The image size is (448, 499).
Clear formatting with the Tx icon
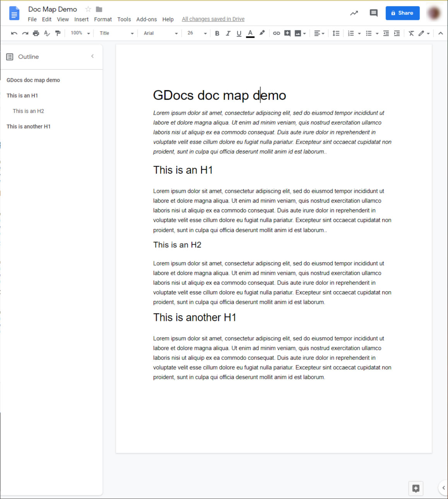411,33
